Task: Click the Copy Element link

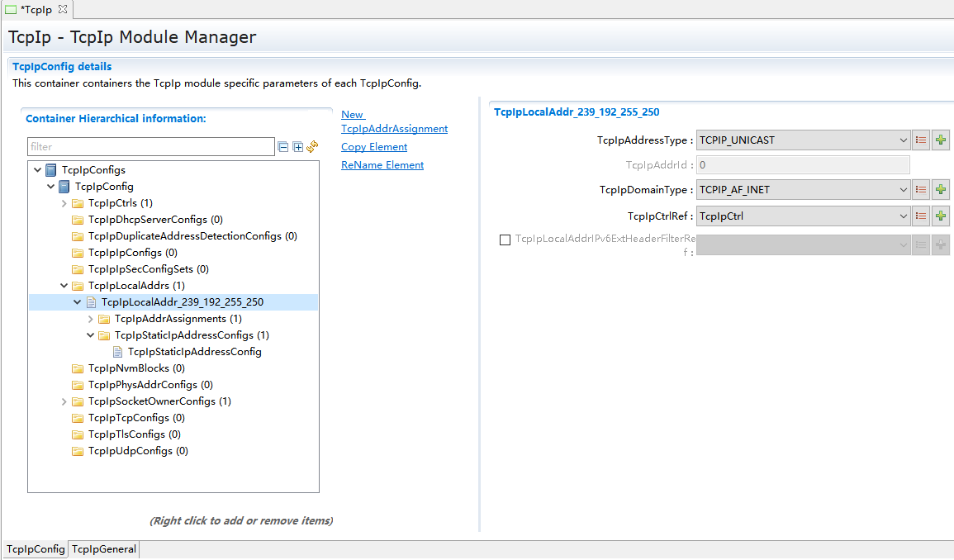Action: click(x=374, y=147)
